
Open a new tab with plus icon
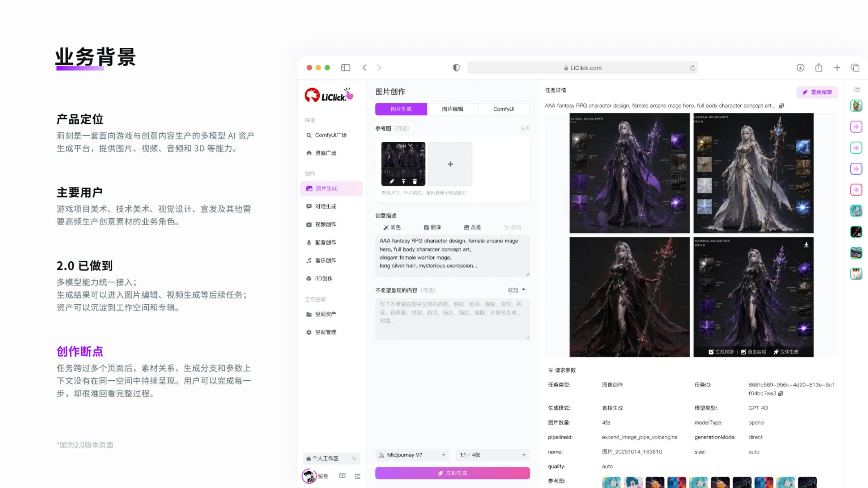pyautogui.click(x=837, y=68)
